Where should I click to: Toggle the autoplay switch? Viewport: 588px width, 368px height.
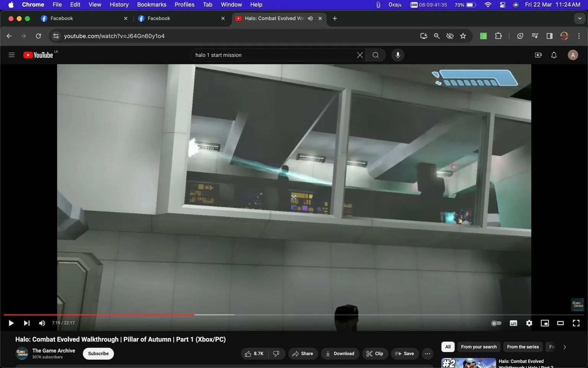click(x=496, y=323)
